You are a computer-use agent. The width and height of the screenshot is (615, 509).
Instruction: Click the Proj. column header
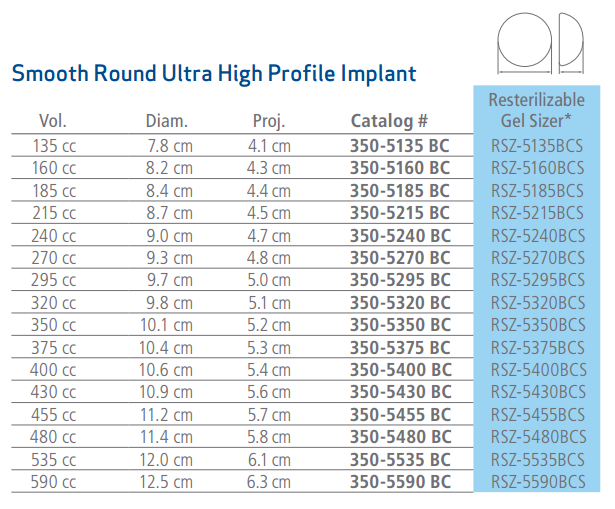[269, 122]
